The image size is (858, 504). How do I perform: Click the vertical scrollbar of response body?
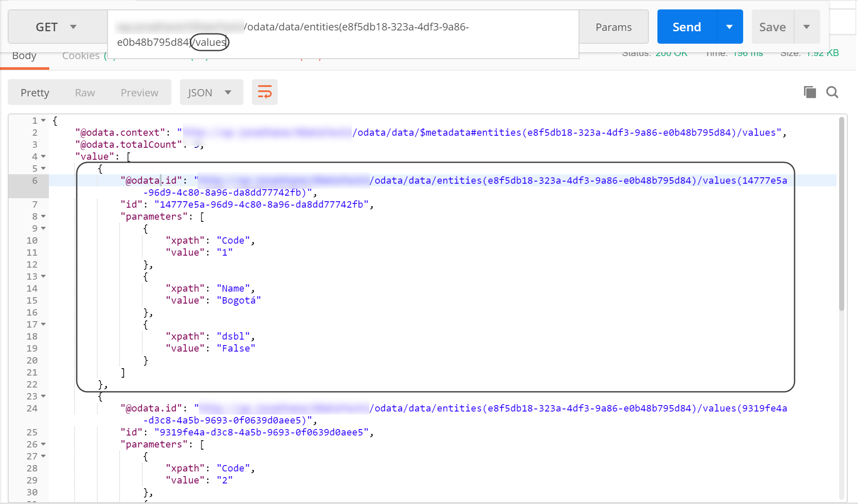click(842, 214)
